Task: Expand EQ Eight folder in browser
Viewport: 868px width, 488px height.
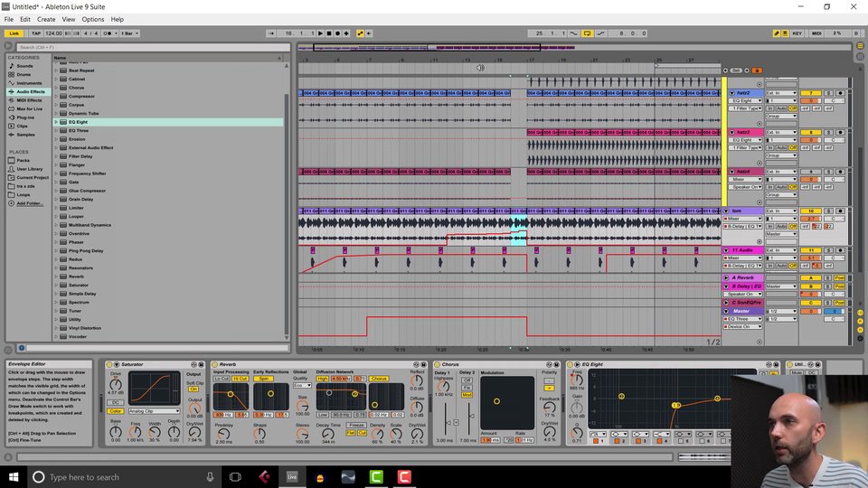Action: [56, 122]
